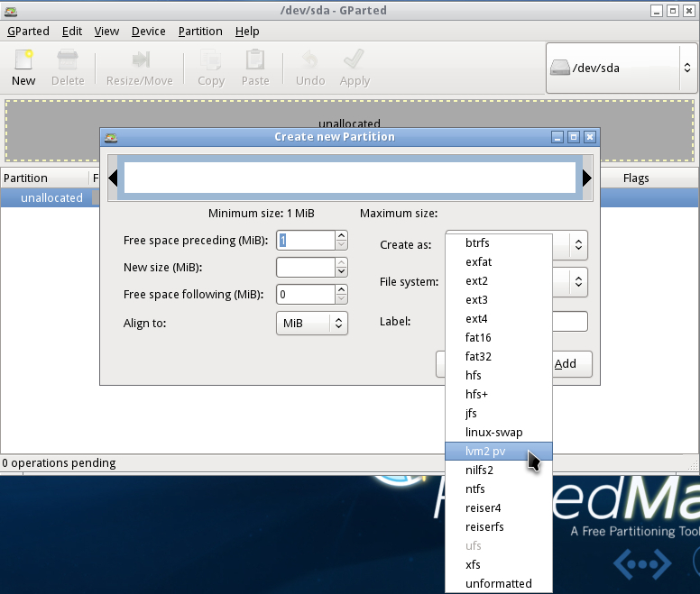
Task: Click the Partition column header
Action: pos(44,178)
